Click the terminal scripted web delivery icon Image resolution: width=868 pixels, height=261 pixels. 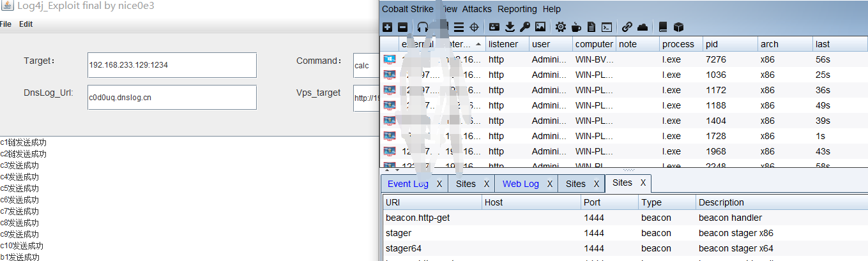(607, 27)
